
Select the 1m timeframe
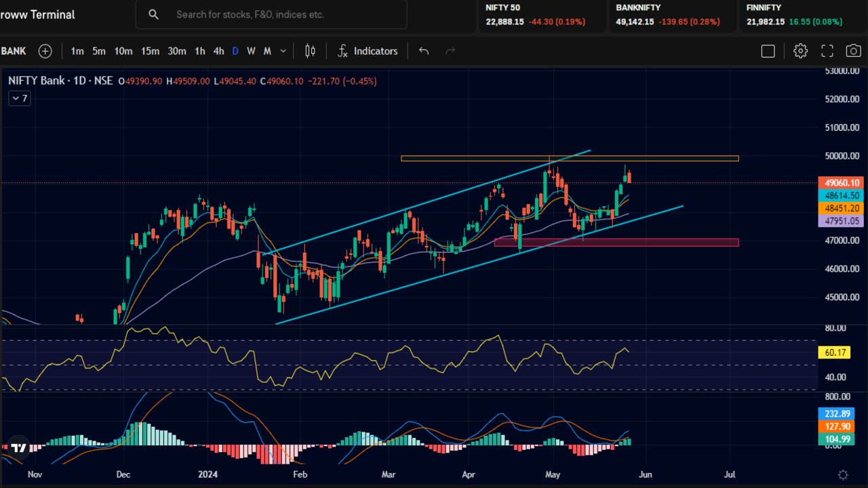click(x=77, y=51)
